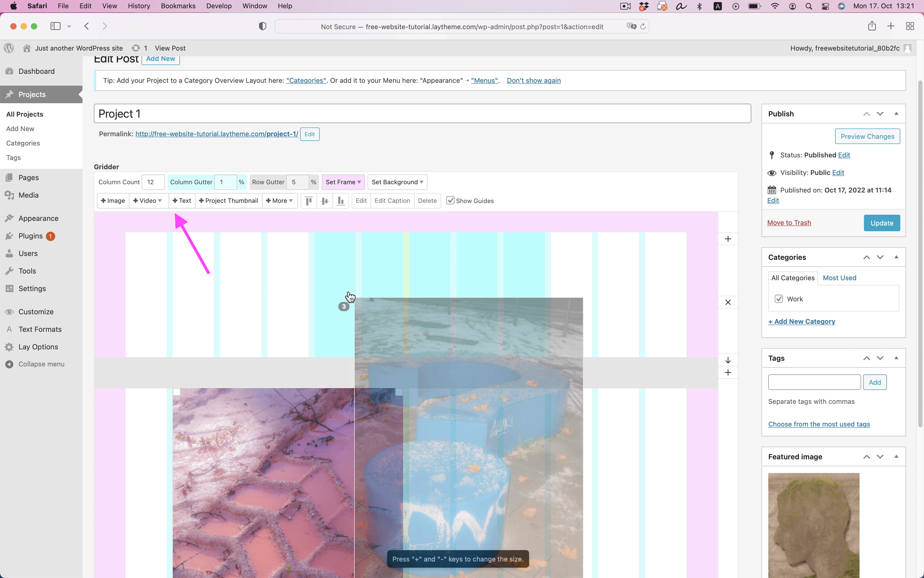Go to site via the home icon

(27, 48)
